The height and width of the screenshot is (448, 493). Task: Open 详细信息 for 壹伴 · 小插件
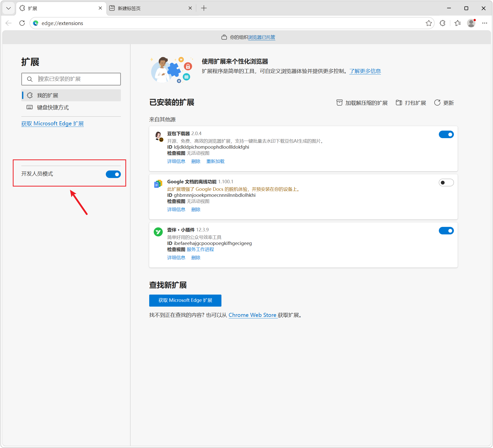tap(176, 258)
